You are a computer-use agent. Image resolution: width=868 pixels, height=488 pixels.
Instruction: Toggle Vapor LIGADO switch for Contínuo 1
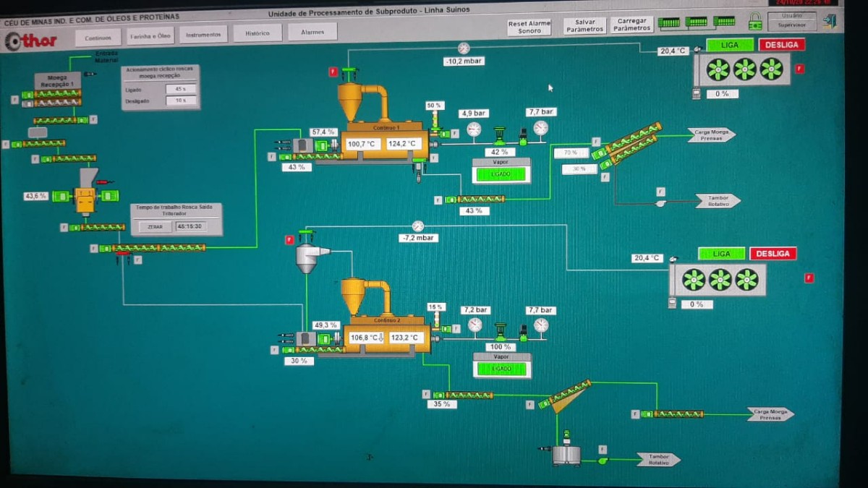(501, 175)
